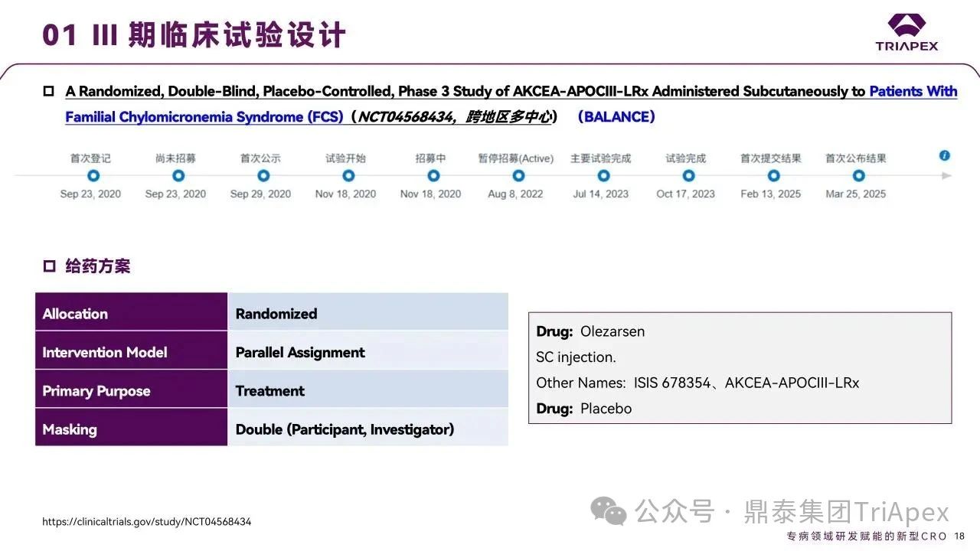Click the SC injection. line

(576, 357)
